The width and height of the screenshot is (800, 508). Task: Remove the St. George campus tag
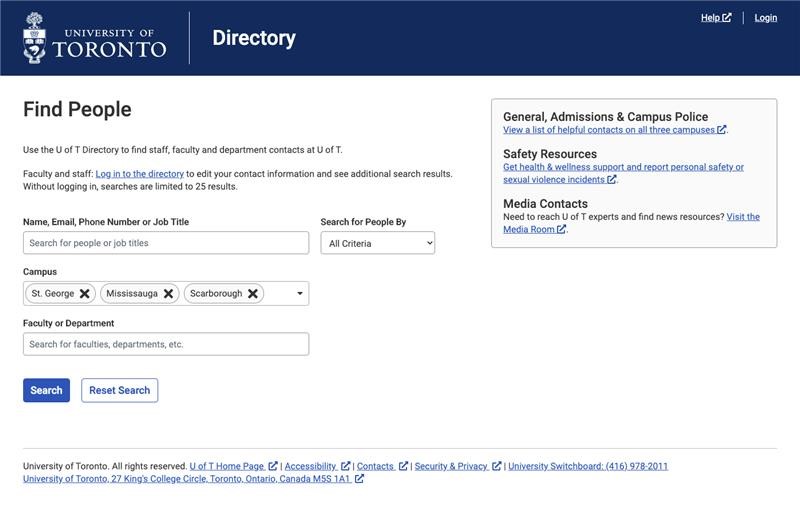[x=85, y=294]
